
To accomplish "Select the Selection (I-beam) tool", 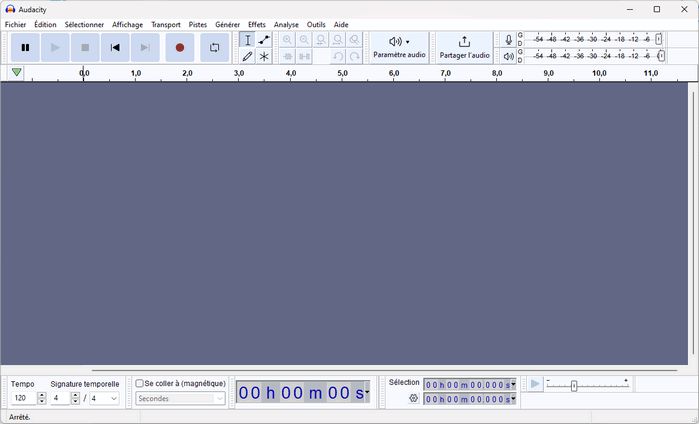I will pyautogui.click(x=247, y=40).
